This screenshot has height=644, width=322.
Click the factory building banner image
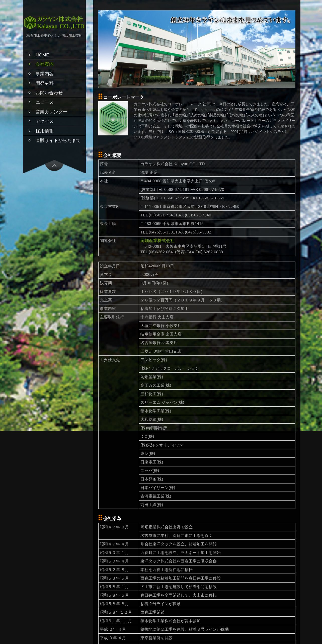coord(197,49)
